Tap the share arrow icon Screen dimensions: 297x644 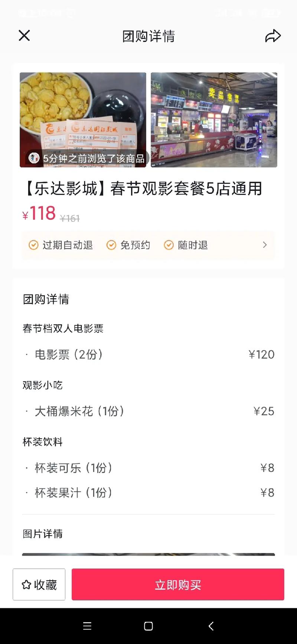point(273,36)
